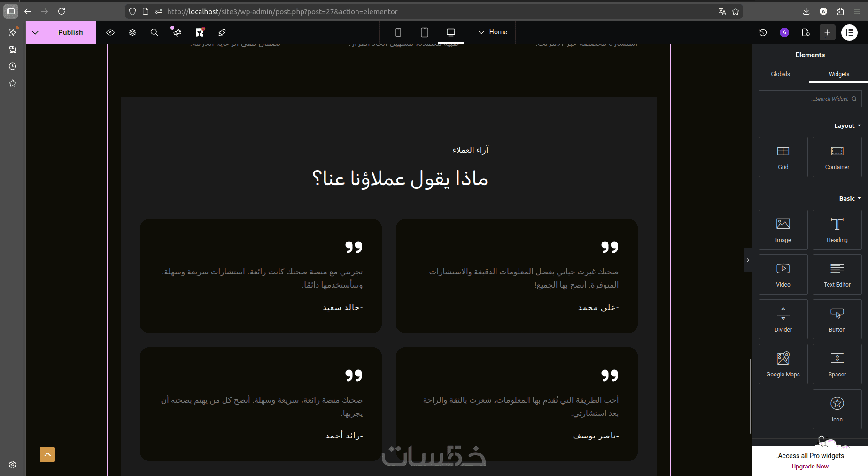Screen dimensions: 868x476
Task: Open browser sidebar history clock icon
Action: click(13, 66)
